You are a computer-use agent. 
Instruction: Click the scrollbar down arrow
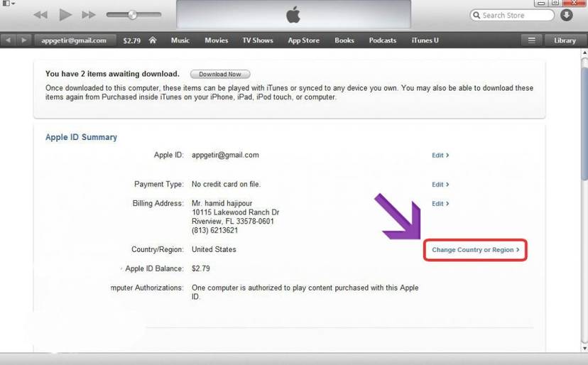(584, 349)
